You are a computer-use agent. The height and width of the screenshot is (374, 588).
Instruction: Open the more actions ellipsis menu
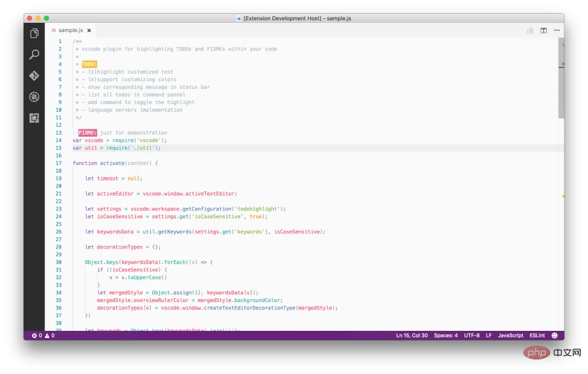tap(557, 30)
